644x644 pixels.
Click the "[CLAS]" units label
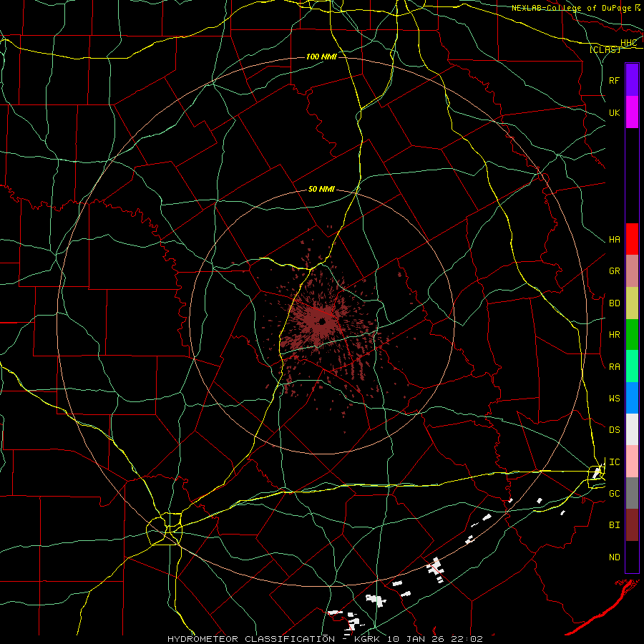tap(605, 49)
